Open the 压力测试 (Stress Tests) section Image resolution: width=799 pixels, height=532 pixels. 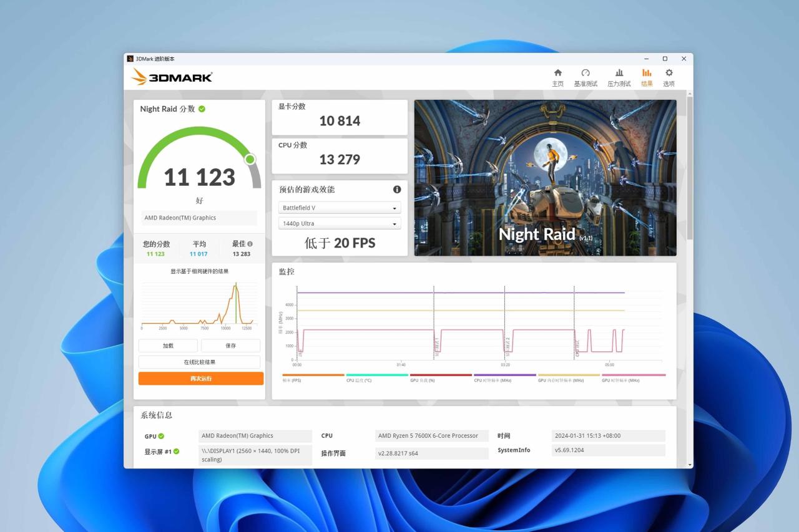(x=619, y=77)
